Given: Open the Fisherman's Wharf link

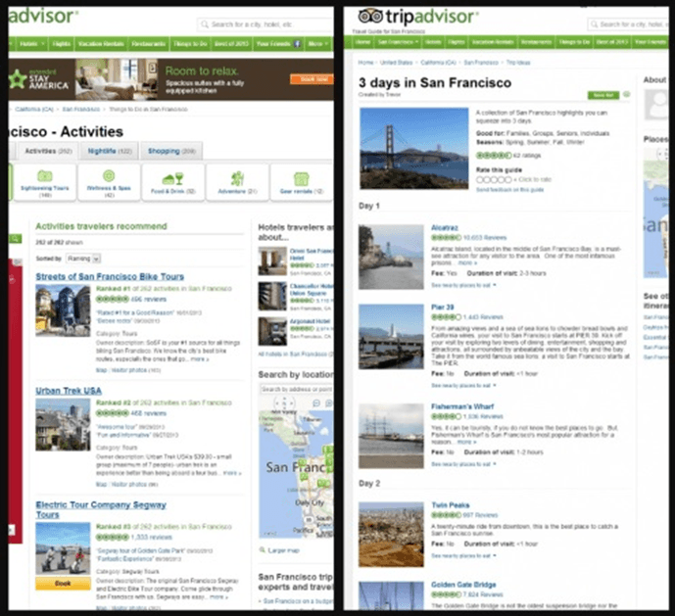Looking at the screenshot, I should click(462, 406).
